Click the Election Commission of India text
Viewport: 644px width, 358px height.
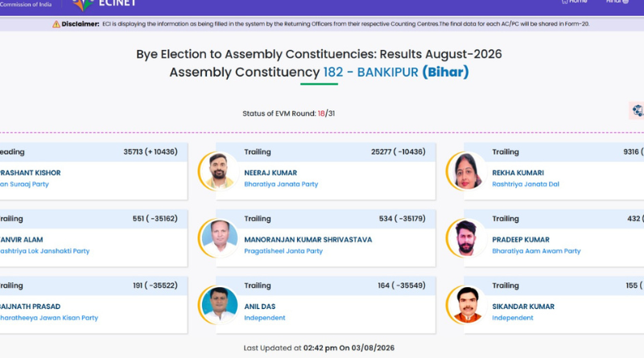(26, 4)
